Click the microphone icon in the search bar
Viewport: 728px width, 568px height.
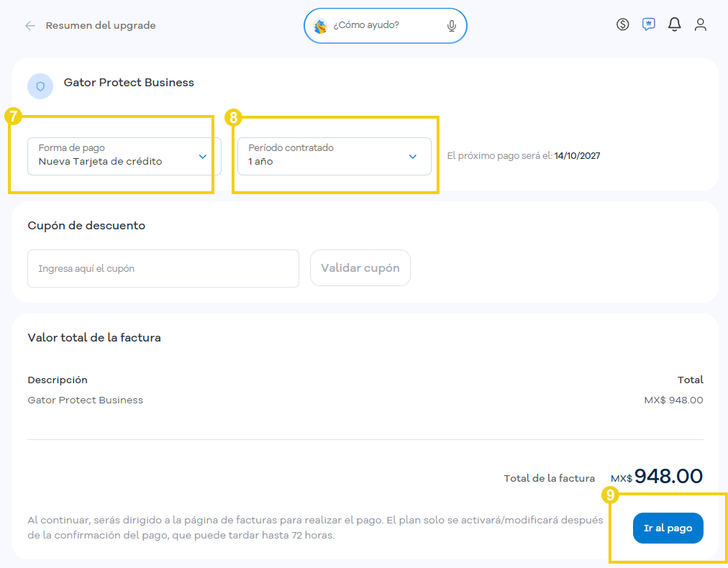coord(451,26)
